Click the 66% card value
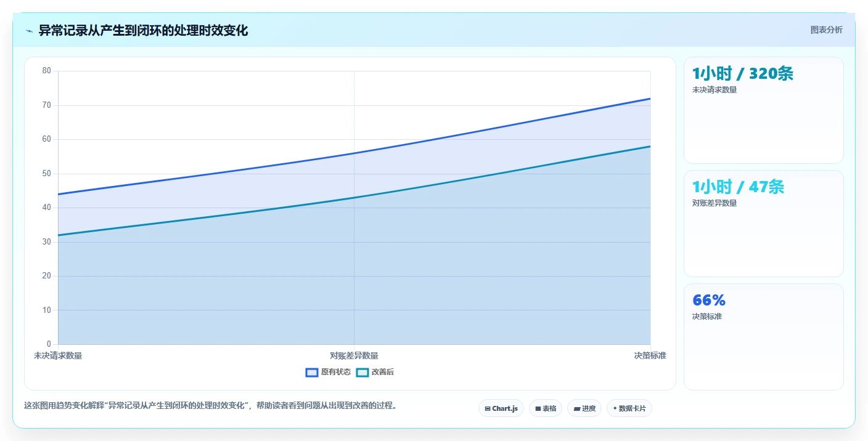868x441 pixels. point(709,301)
